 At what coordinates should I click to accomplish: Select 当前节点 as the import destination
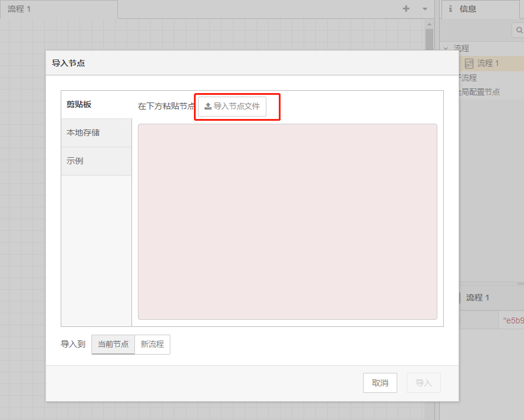[x=113, y=344]
